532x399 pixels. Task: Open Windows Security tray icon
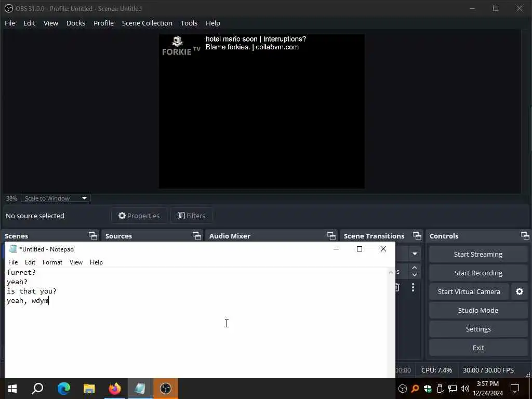pos(428,389)
